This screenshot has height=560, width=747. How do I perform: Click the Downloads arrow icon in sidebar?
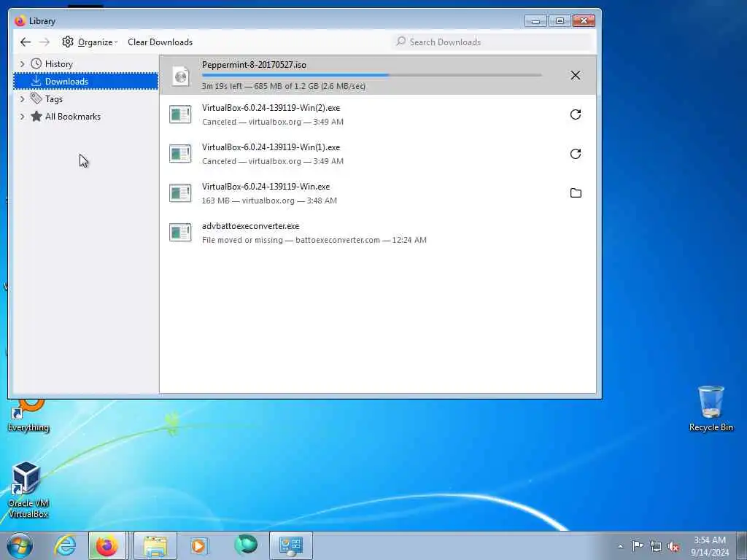pos(36,82)
